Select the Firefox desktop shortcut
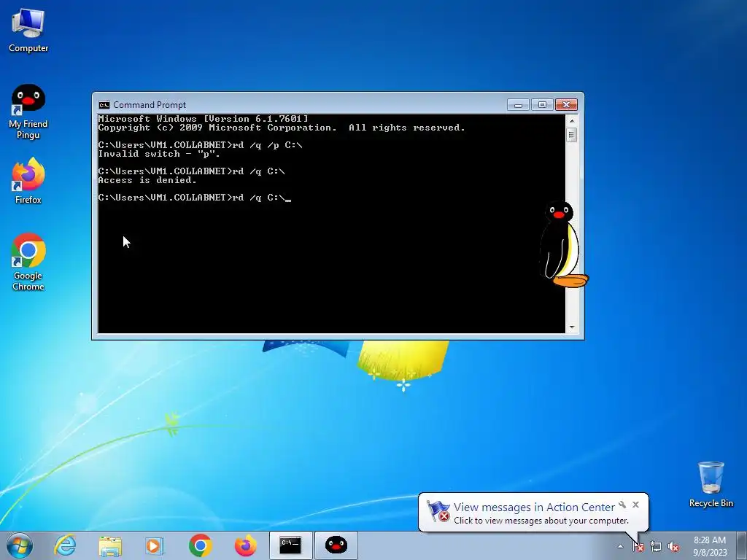Viewport: 747px width, 560px height. click(28, 181)
